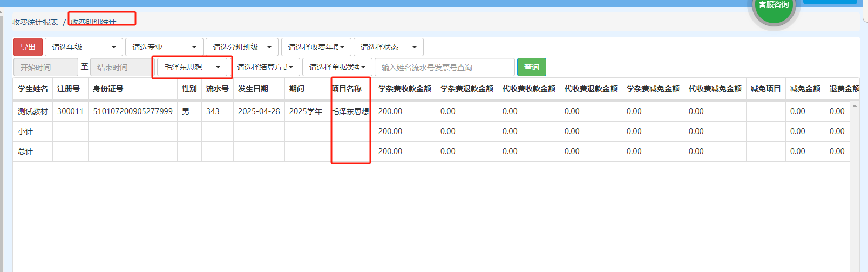Open the 请选专业 major dropdown
The width and height of the screenshot is (868, 272).
click(x=164, y=47)
